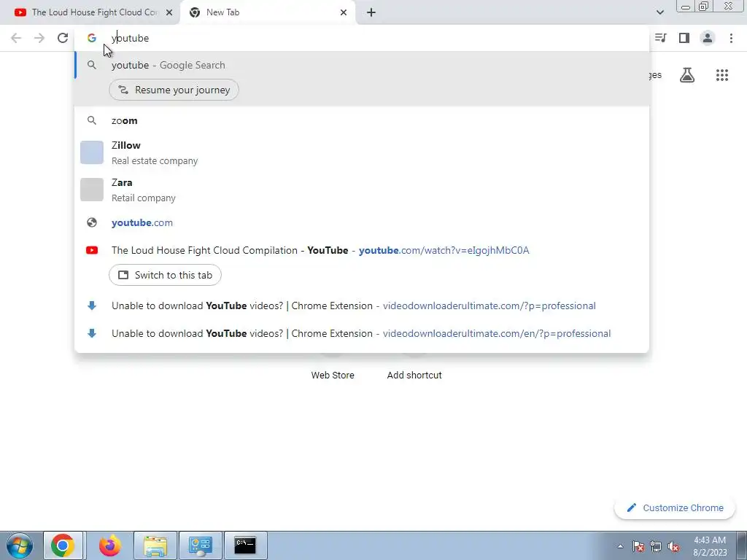Close the Loud House Fight Cloud tab

pyautogui.click(x=169, y=12)
